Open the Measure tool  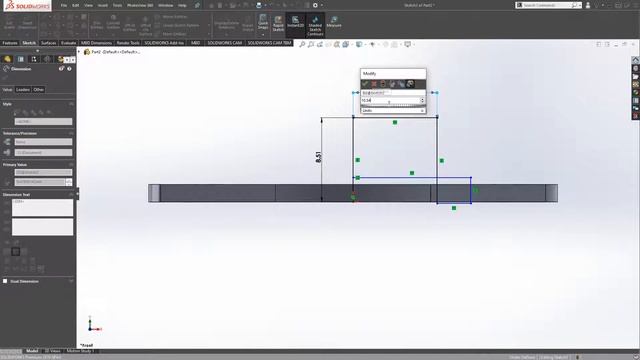pyautogui.click(x=334, y=22)
